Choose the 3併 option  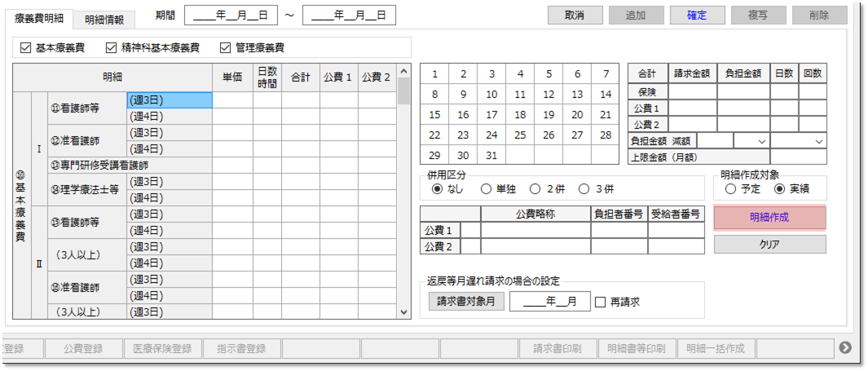coord(584,189)
